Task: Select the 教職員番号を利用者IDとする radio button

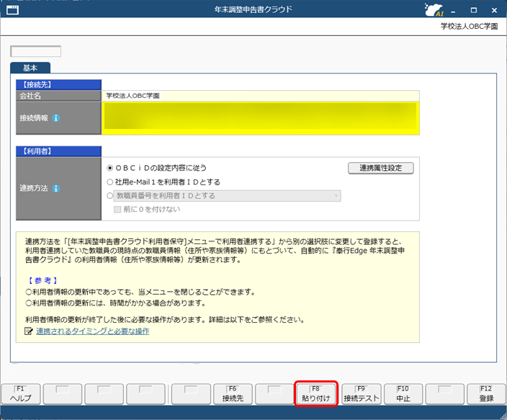Action: coord(110,196)
